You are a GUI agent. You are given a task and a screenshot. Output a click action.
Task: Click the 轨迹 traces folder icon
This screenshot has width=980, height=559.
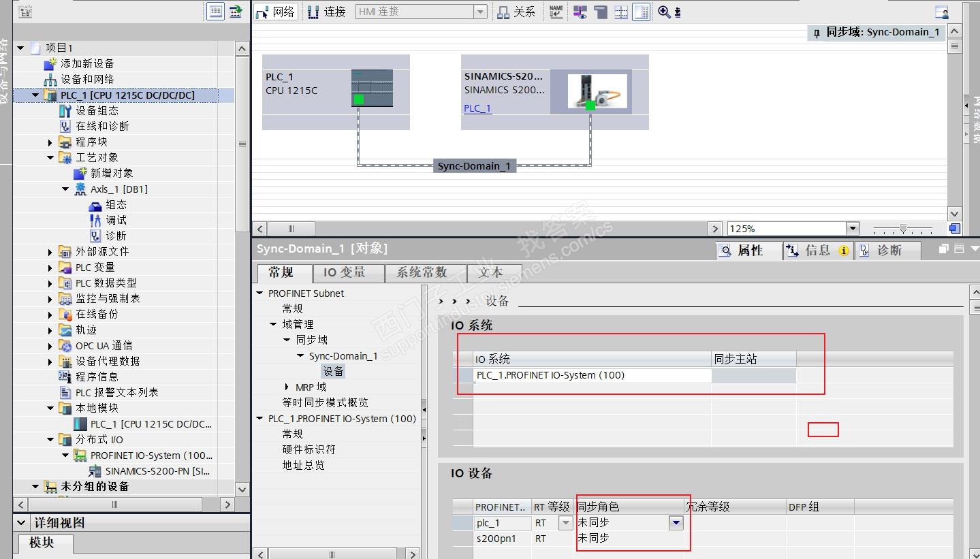(65, 330)
